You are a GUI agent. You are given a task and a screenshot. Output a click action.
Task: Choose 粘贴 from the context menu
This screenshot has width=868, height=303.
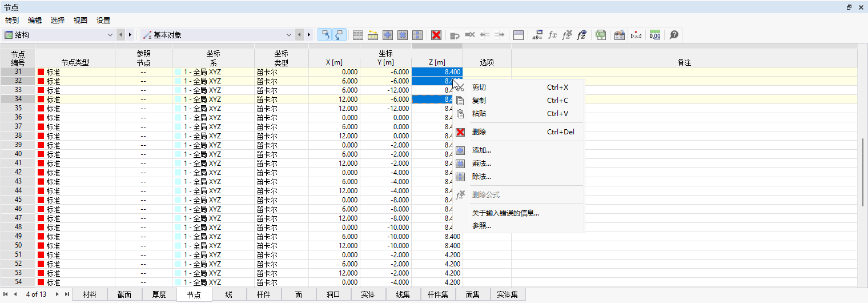pyautogui.click(x=519, y=114)
